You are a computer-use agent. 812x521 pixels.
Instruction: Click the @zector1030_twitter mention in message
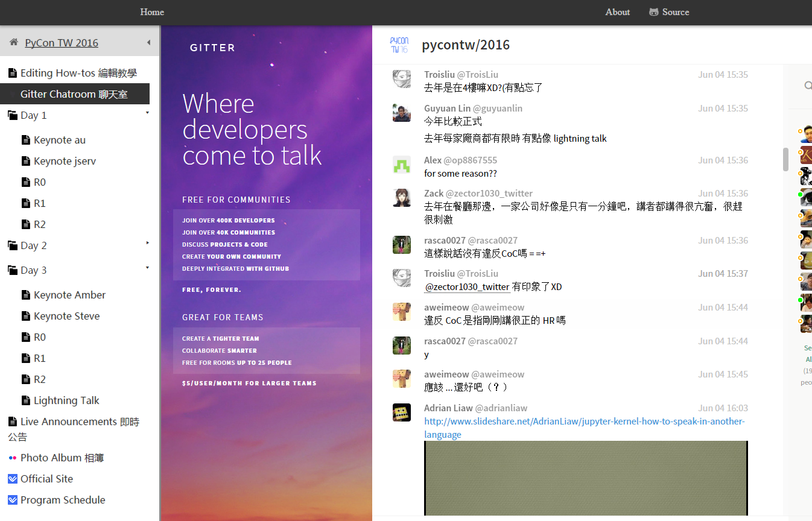point(468,287)
